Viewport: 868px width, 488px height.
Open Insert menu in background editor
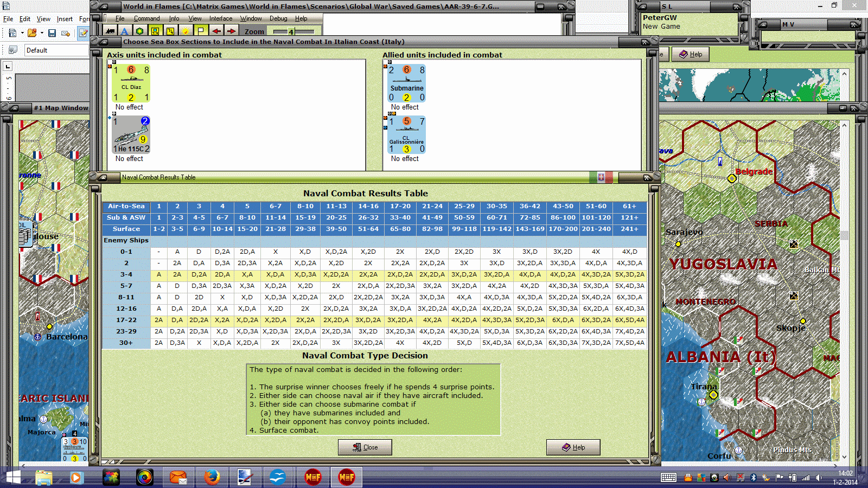[65, 18]
